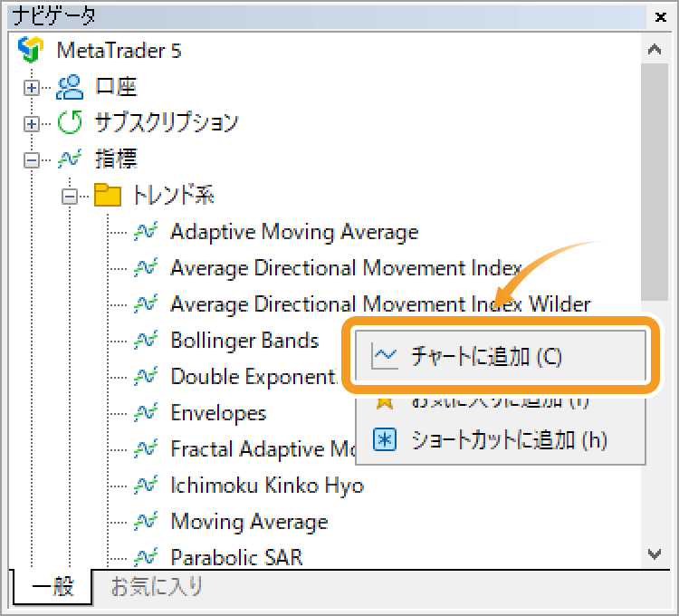Click the トレンド系 yellow folder icon
Image resolution: width=679 pixels, height=616 pixels.
pos(108,195)
